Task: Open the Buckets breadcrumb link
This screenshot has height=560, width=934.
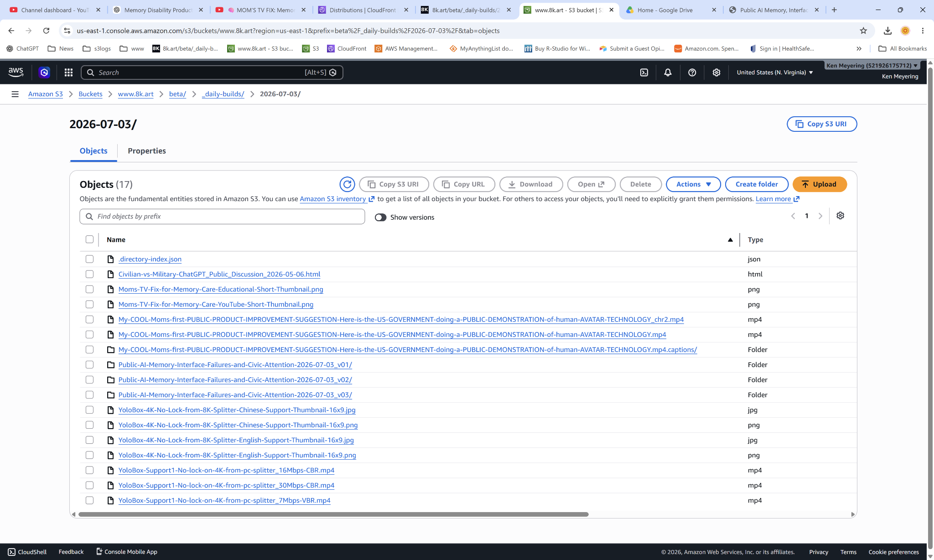Action: [x=90, y=94]
